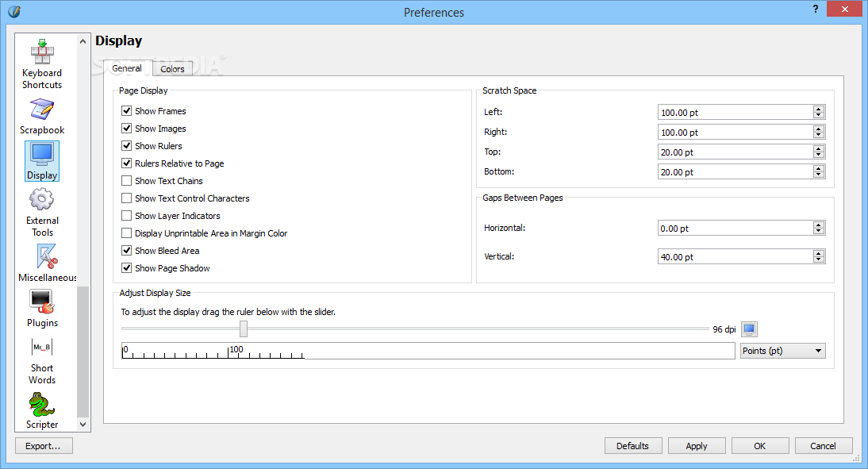Disable Show Rulers

[127, 146]
